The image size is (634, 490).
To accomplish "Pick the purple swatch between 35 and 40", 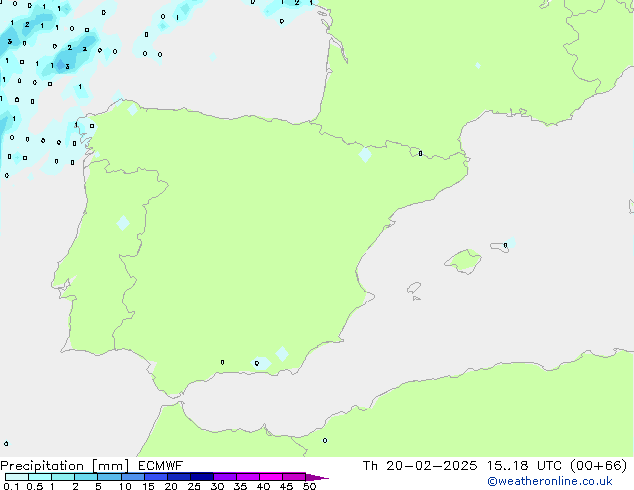I will 248,477.
